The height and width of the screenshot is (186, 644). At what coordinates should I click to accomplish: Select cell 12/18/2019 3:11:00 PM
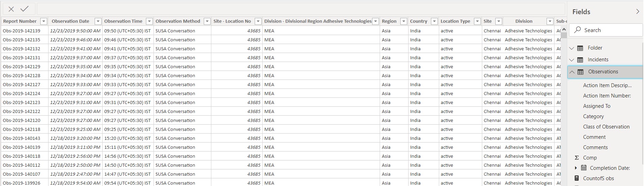pyautogui.click(x=75, y=147)
